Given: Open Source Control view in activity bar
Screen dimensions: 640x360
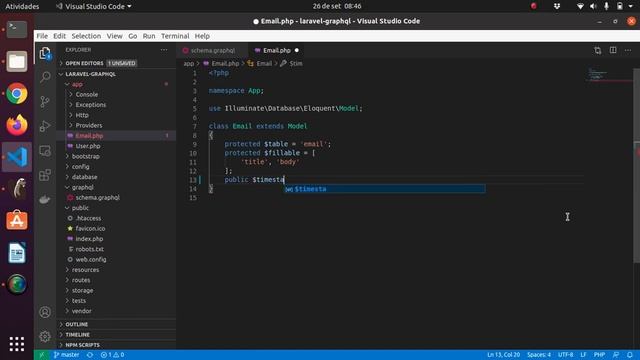Looking at the screenshot, I should [x=45, y=101].
